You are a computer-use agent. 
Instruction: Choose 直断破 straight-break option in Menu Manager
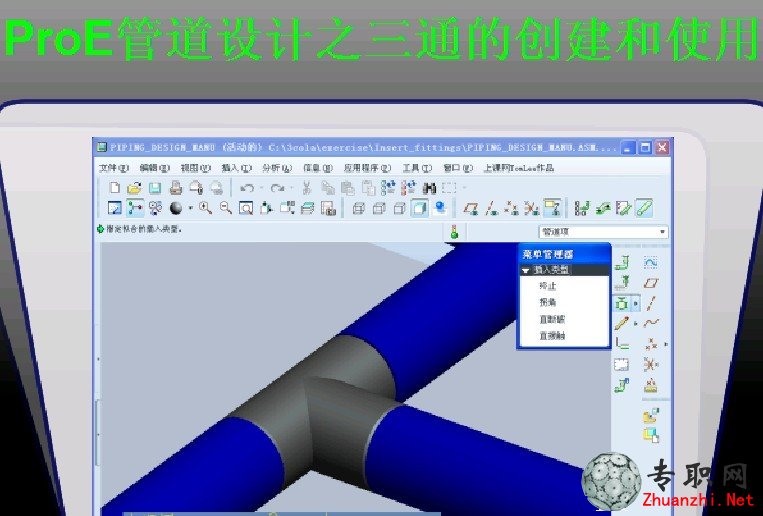point(552,319)
